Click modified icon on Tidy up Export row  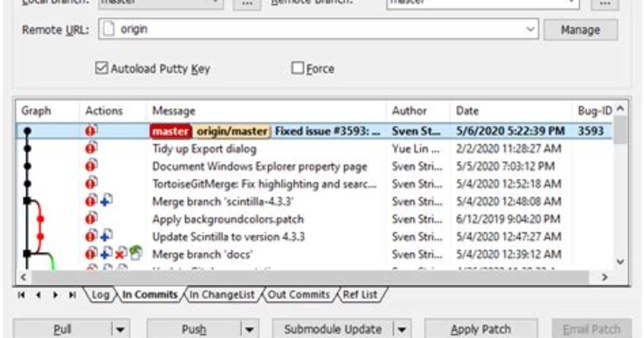[91, 148]
